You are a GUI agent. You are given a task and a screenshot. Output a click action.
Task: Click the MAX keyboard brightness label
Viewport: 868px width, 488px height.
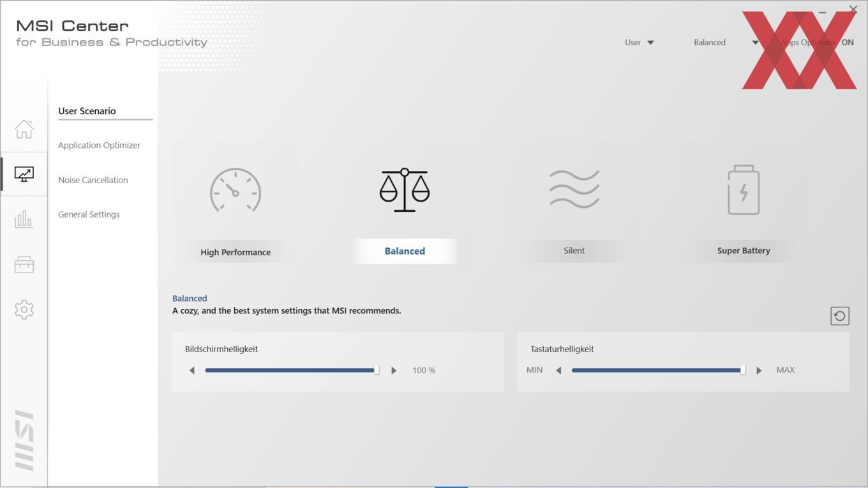[786, 370]
